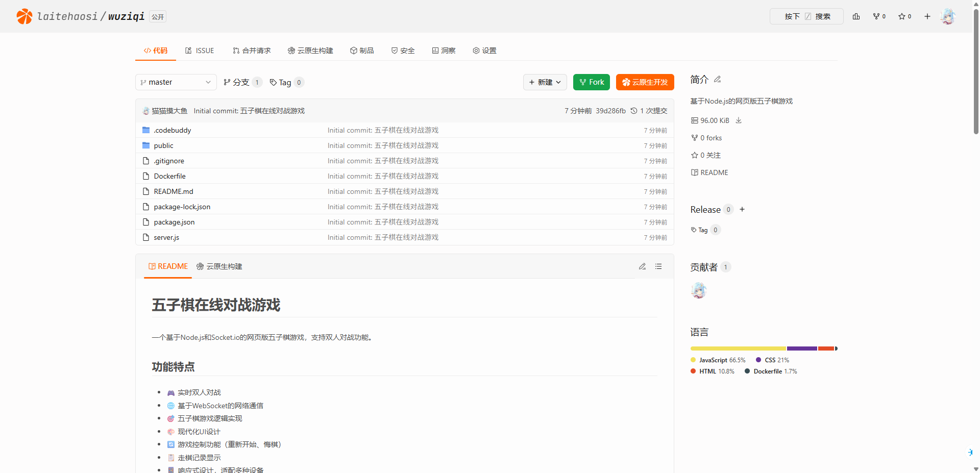The width and height of the screenshot is (980, 473).
Task: Switch to the ISSUE tab
Action: pyautogui.click(x=200, y=51)
